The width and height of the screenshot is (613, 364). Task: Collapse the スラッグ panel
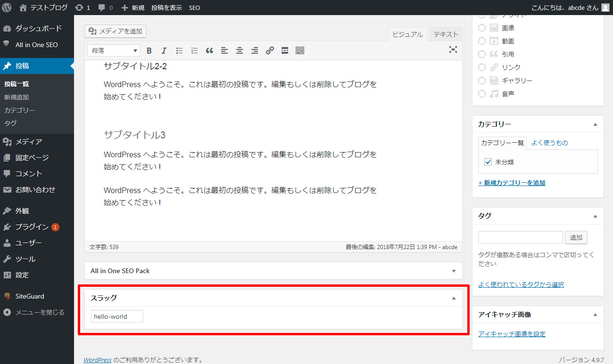point(454,298)
